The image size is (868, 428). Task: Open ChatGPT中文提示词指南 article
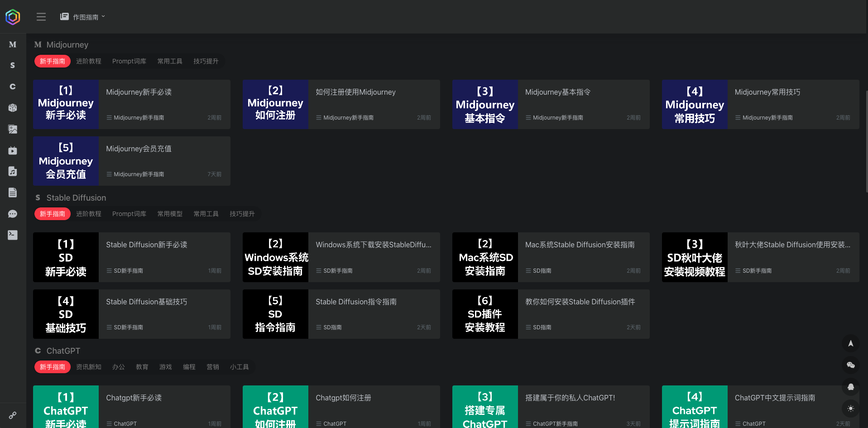(775, 398)
